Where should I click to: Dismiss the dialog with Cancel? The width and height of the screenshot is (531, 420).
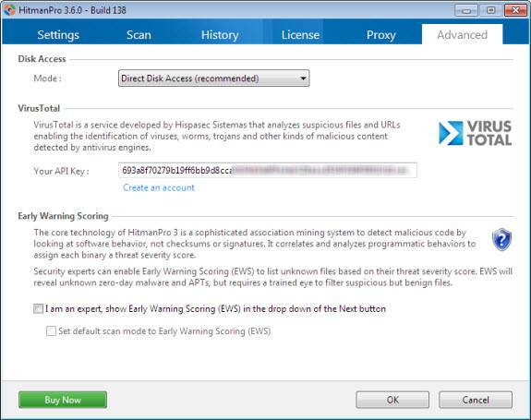476,400
